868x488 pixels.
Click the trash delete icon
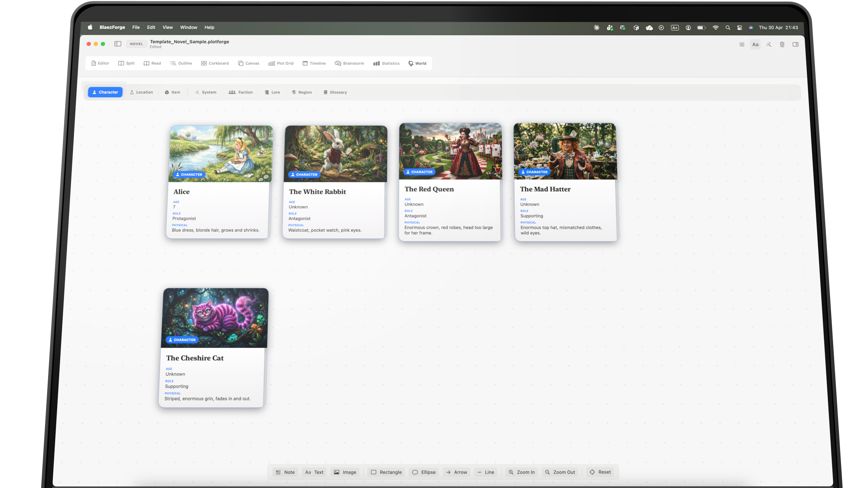click(x=782, y=45)
